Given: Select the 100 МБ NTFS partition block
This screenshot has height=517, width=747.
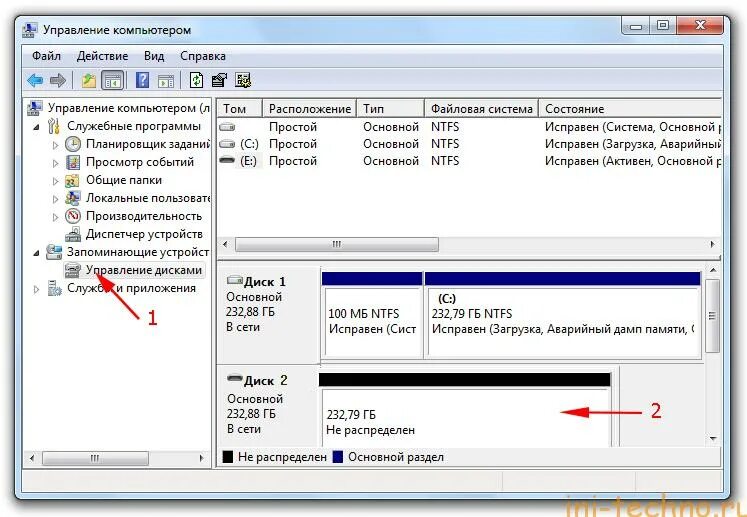Looking at the screenshot, I should coord(372,315).
